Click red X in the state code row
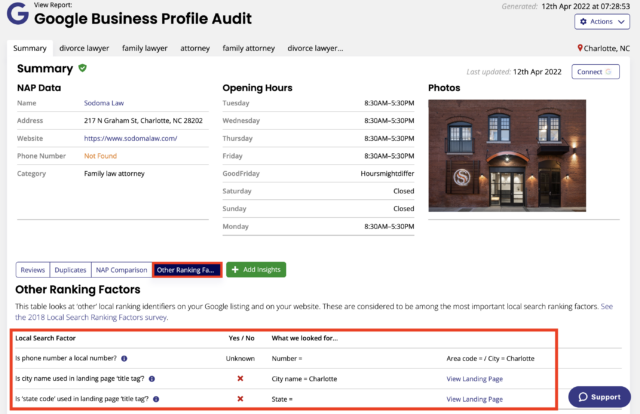 (241, 400)
